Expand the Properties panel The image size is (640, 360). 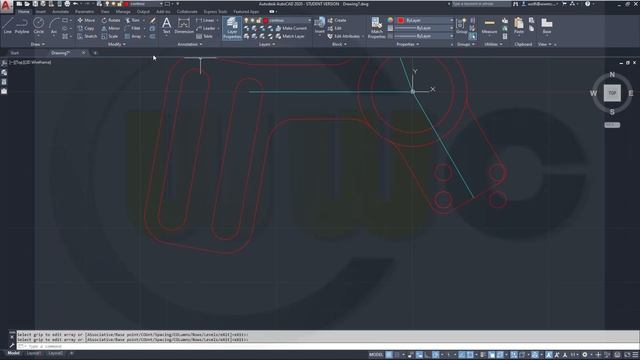point(407,44)
